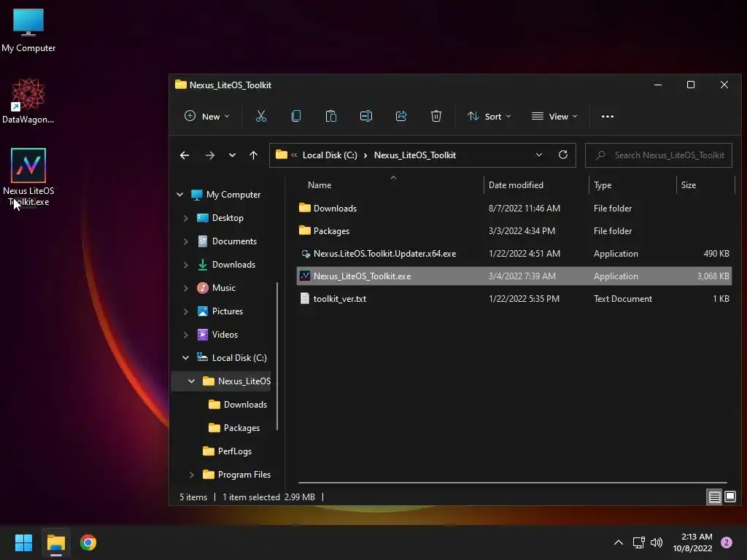Expand the Downloads tree node under My Computer
This screenshot has height=560, width=747.
tap(186, 265)
